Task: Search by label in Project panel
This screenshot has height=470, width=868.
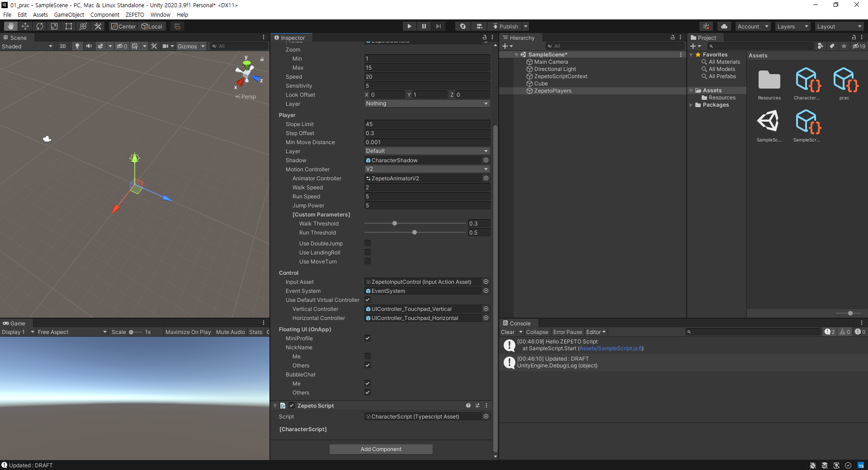Action: (x=832, y=46)
